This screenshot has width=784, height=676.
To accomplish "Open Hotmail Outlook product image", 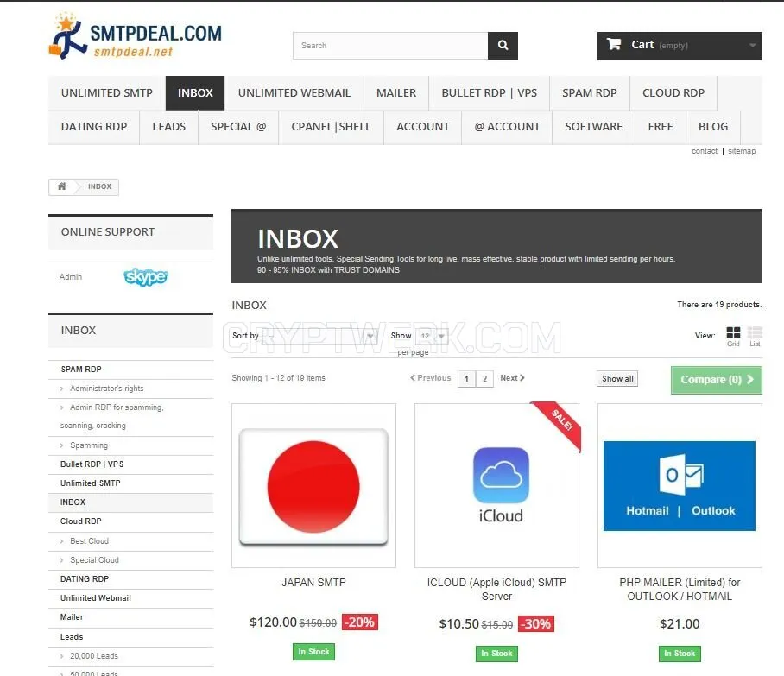I will [x=680, y=485].
